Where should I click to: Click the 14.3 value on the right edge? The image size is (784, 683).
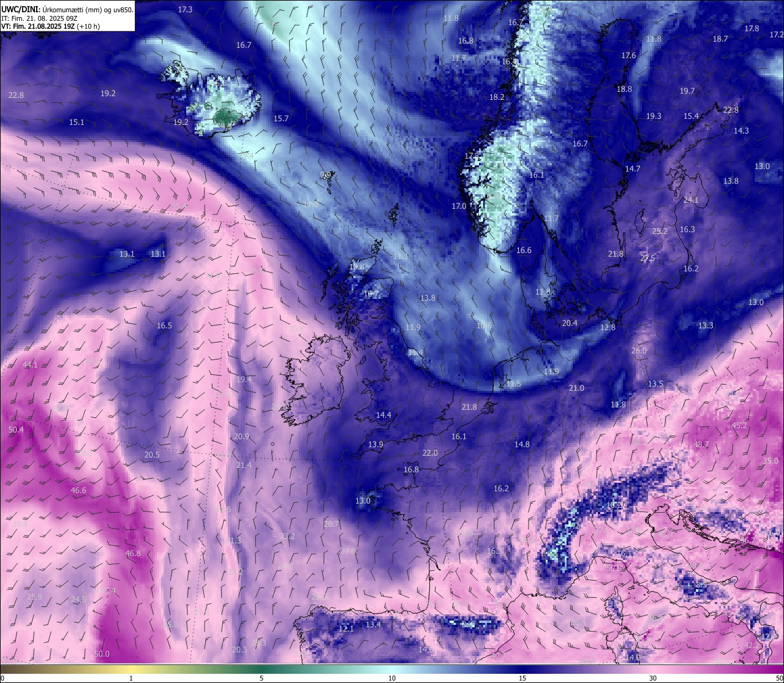pos(741,131)
